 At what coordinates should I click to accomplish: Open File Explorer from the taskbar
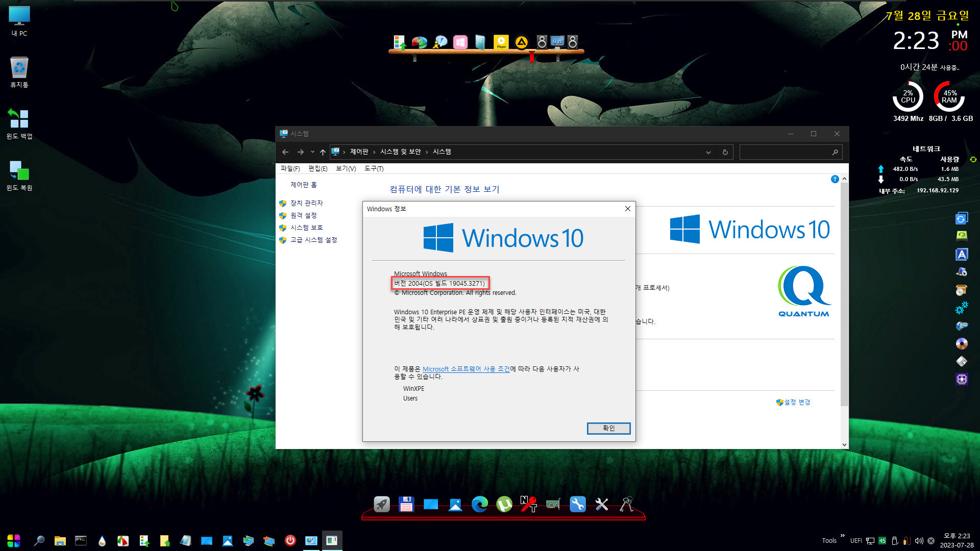60,541
